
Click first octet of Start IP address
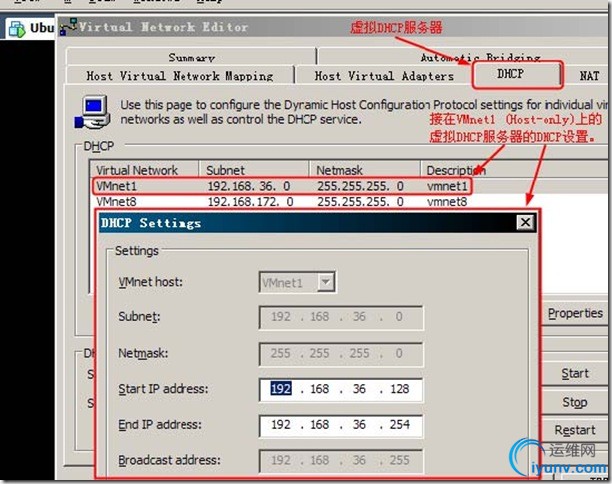[281, 389]
